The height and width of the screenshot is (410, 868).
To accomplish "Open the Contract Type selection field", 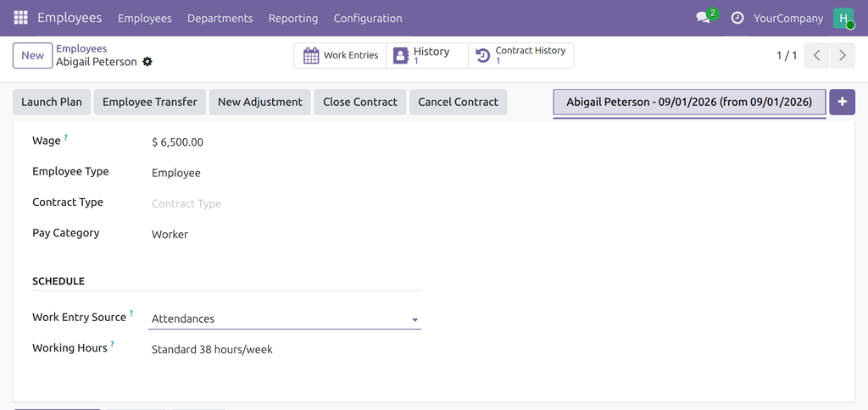I will point(287,203).
